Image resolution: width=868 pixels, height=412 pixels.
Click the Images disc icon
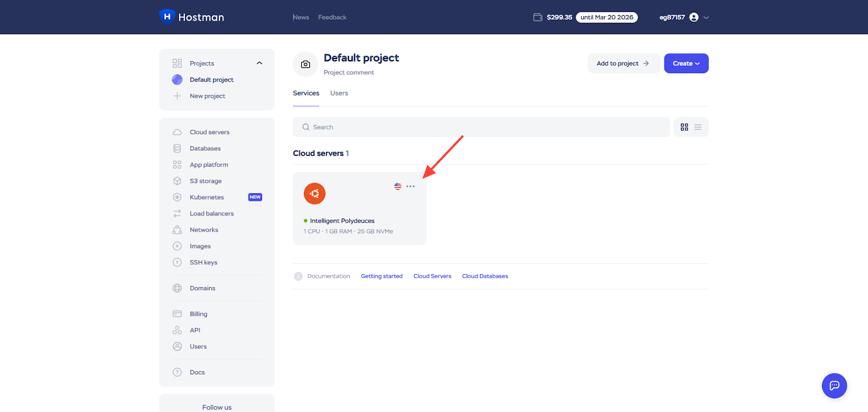click(x=177, y=246)
